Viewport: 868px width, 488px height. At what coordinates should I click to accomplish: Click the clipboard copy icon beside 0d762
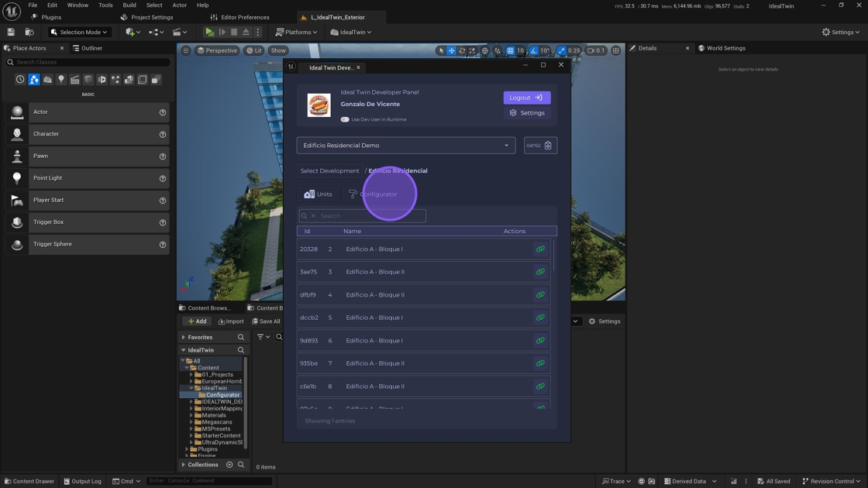point(548,146)
